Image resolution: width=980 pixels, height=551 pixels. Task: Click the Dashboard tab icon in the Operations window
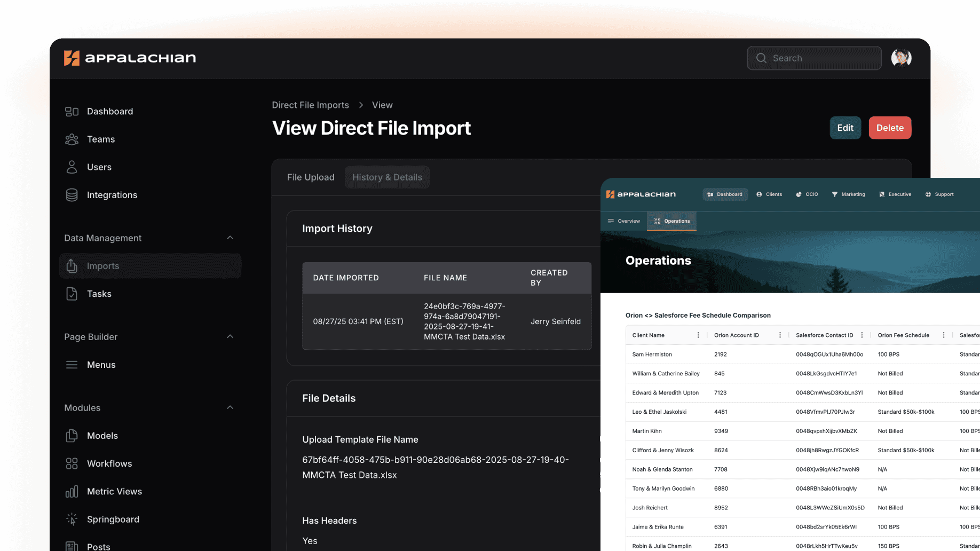[x=710, y=194]
